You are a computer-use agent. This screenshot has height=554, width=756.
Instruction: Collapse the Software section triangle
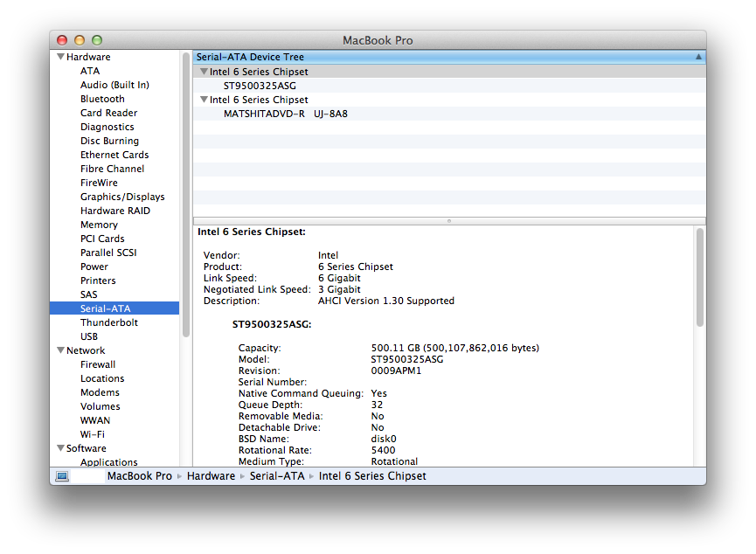pos(61,448)
